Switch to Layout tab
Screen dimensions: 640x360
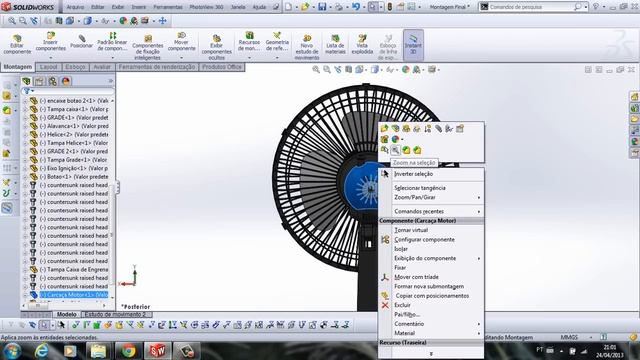point(49,67)
